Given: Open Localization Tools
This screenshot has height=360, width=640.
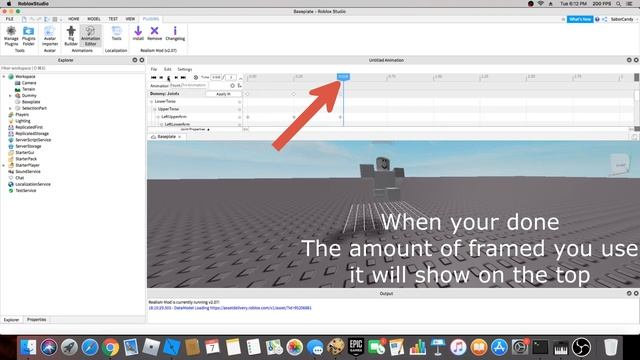Looking at the screenshot, I should point(116,33).
